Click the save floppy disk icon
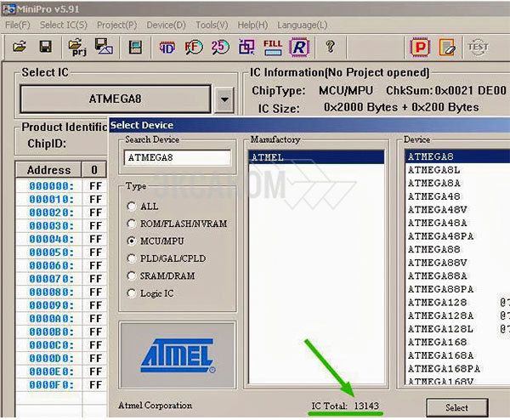 click(x=45, y=47)
